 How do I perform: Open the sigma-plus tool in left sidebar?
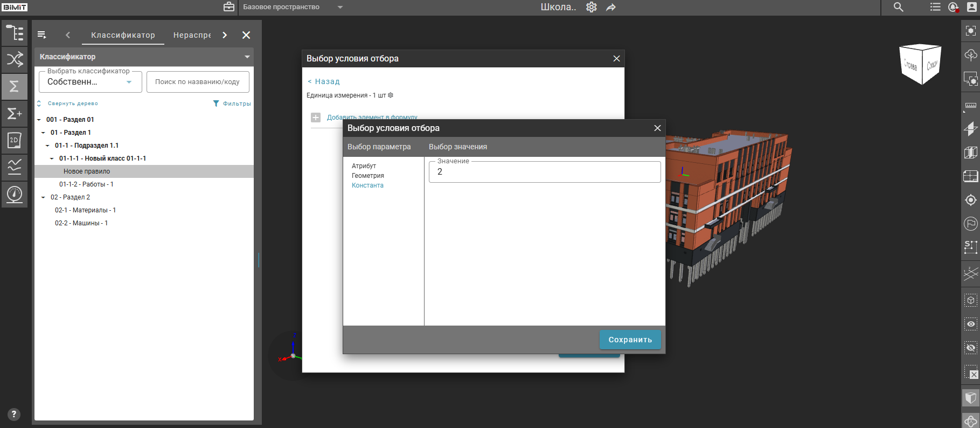click(x=15, y=114)
